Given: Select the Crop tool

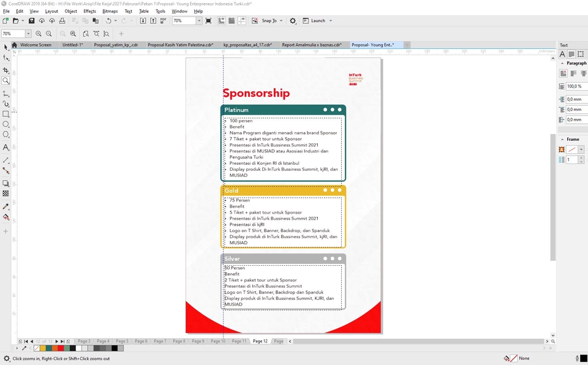Looking at the screenshot, I should (x=6, y=70).
